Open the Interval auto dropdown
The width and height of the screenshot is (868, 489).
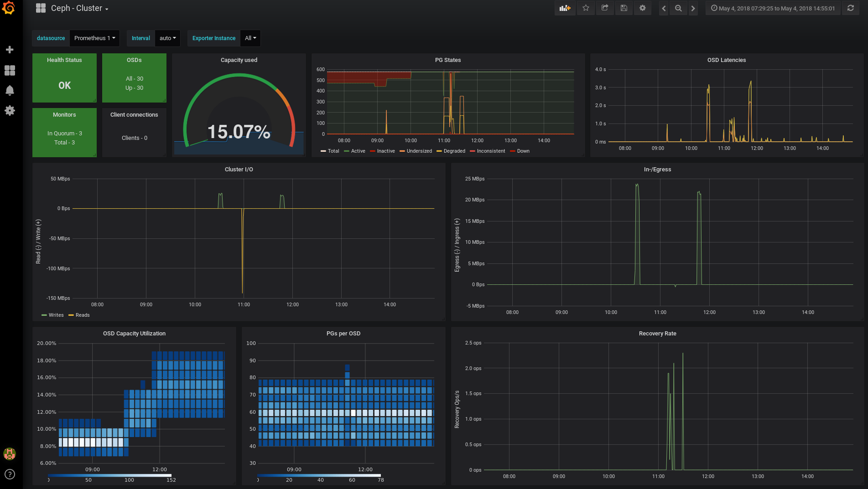coord(167,38)
